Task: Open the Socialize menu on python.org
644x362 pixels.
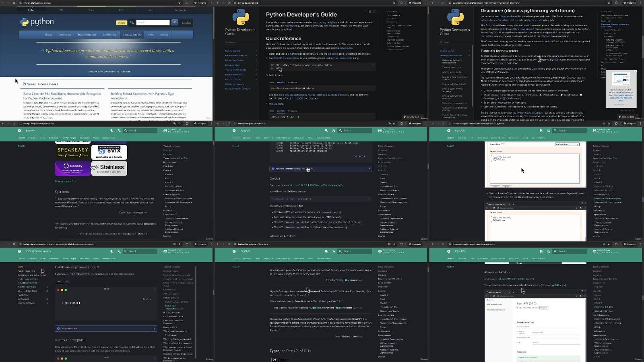Action: (x=186, y=23)
